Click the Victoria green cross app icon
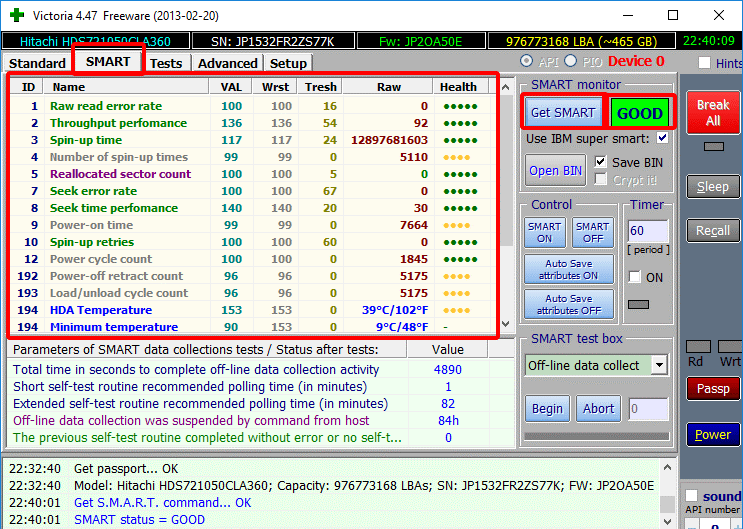Screen dimensions: 743x529 (x=17, y=15)
